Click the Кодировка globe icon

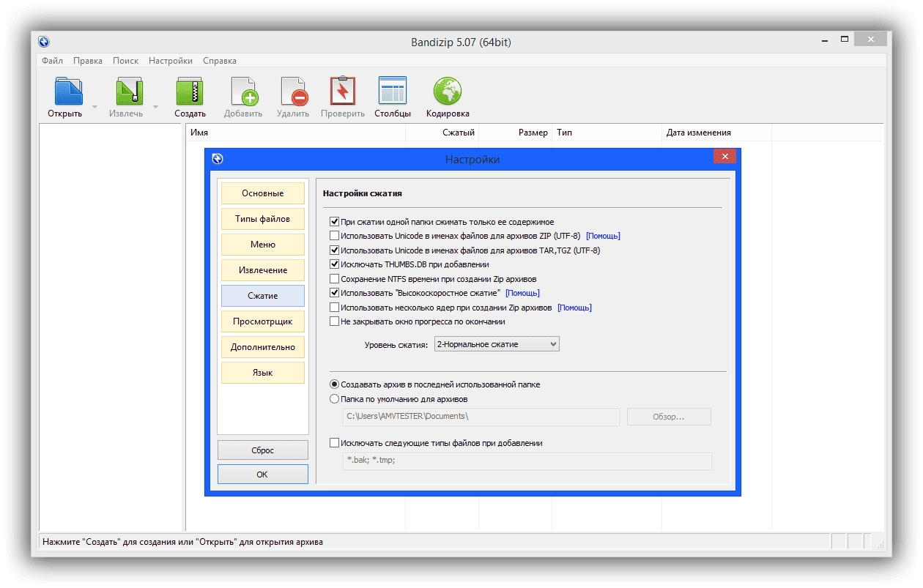447,92
